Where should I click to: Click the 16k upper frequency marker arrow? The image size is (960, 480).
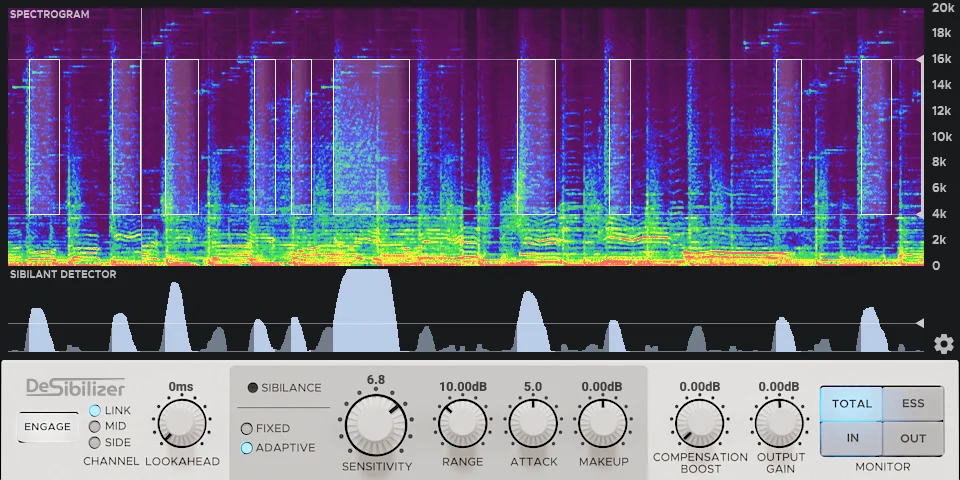[x=919, y=59]
